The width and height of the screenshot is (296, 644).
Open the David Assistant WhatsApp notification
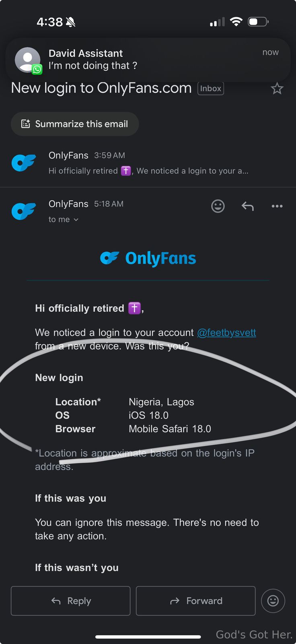click(148, 60)
